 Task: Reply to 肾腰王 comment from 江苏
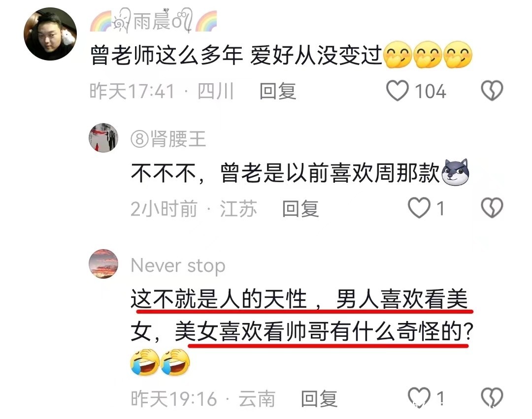(x=300, y=208)
